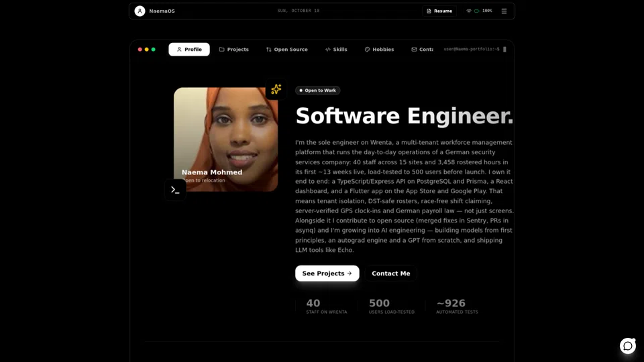This screenshot has height=362, width=644.
Task: Switch to the Projects tab
Action: coord(233,49)
